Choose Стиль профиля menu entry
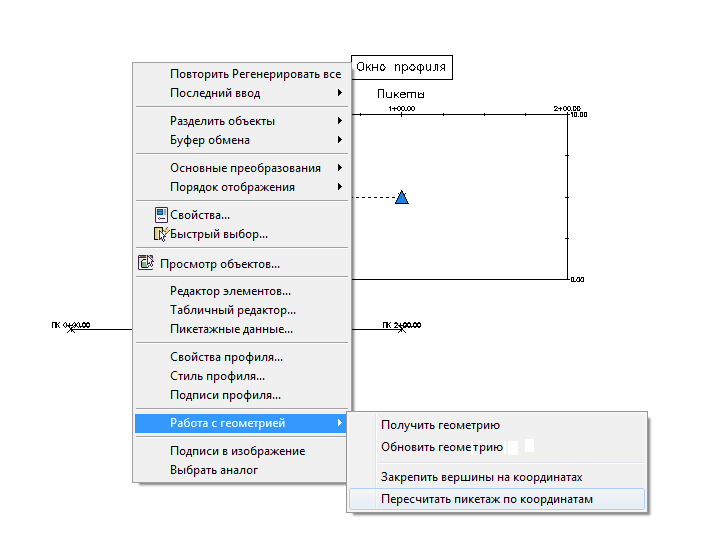 pos(217,376)
